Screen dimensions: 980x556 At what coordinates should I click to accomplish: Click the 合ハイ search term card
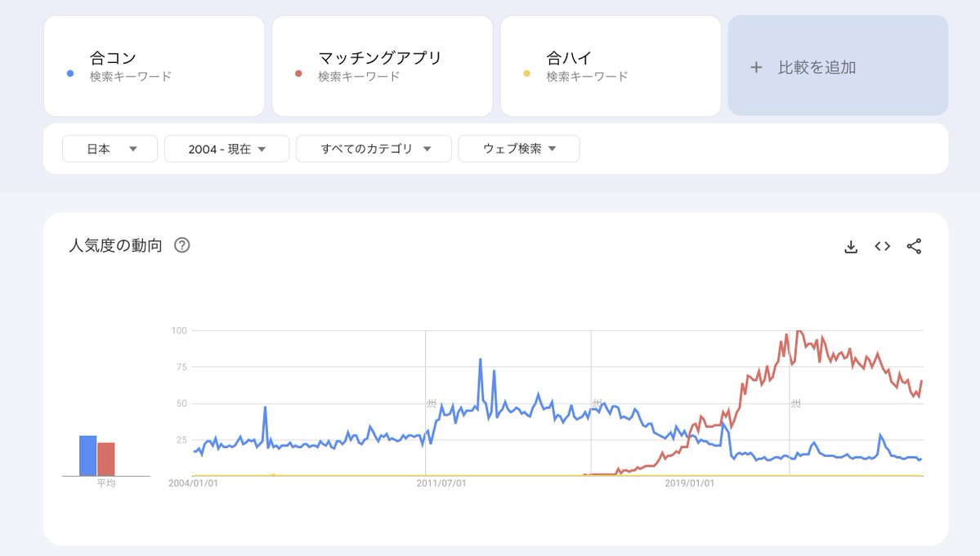point(610,65)
